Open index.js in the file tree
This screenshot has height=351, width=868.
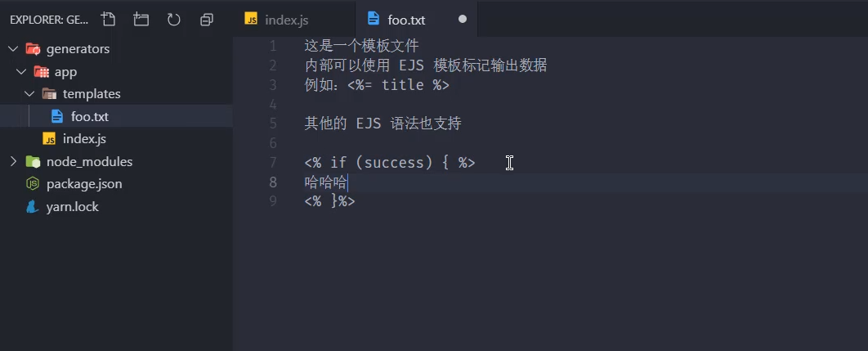[x=84, y=139]
